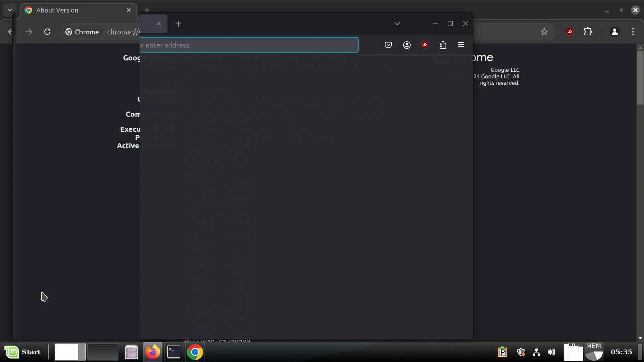Screen dimensions: 644x362
Task: Open Firefox Pocket save icon
Action: click(x=388, y=45)
